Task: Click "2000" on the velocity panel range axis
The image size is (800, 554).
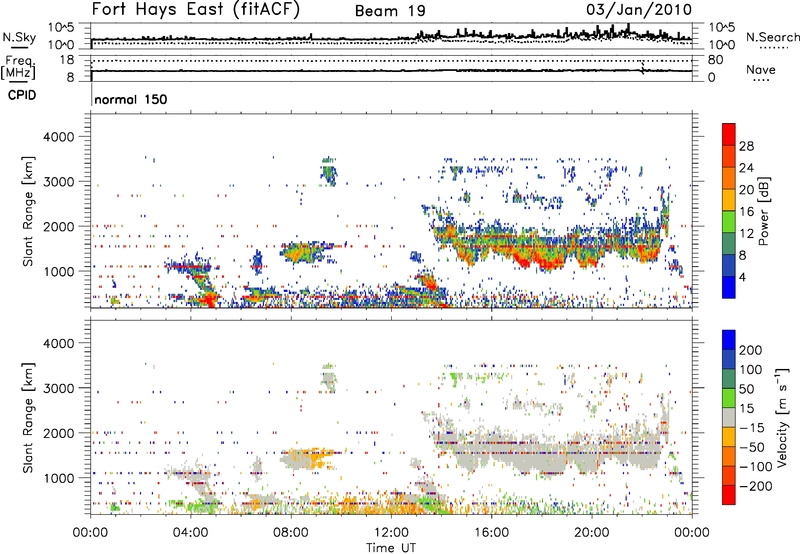Action: pos(58,433)
